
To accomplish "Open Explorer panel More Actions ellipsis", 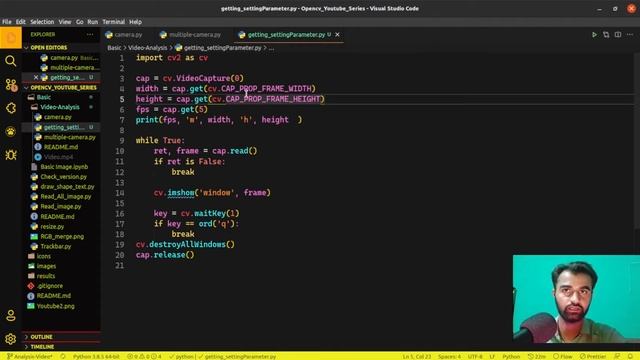I will coord(90,35).
